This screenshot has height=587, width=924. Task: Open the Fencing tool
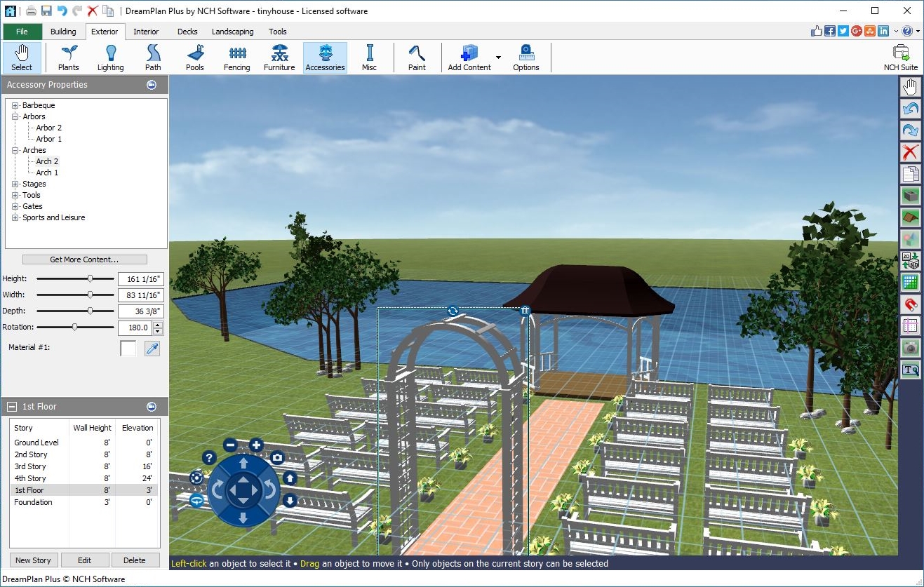tap(236, 57)
